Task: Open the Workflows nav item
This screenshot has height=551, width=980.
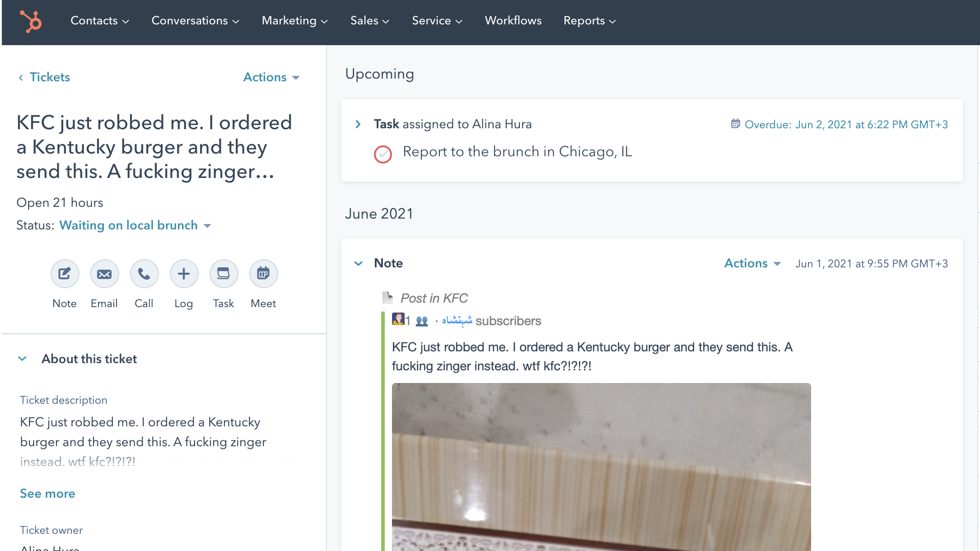Action: point(513,21)
